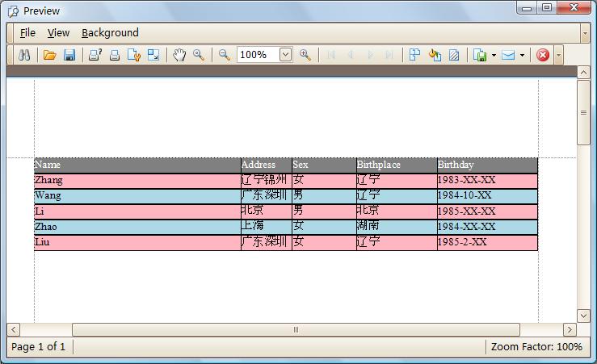Open Page Setup icon
Screen dimensions: 597x364
pos(133,55)
